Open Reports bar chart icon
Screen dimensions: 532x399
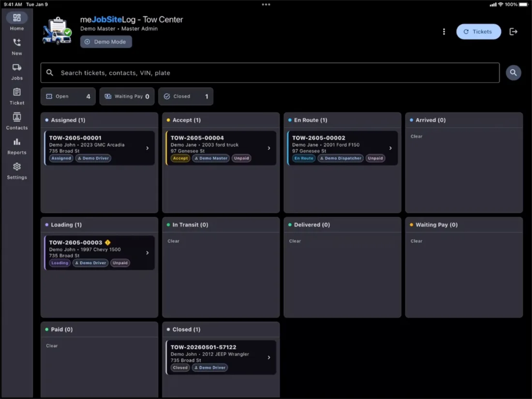pos(16,142)
